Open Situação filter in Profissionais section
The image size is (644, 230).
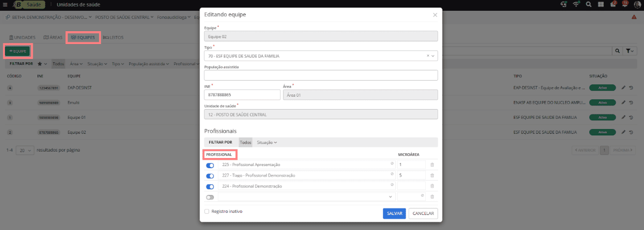click(x=267, y=142)
